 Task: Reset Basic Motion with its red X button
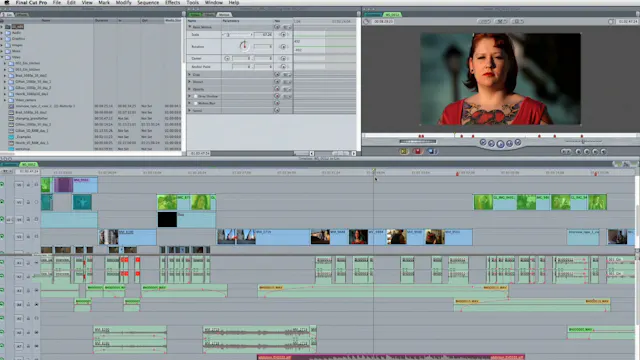pos(277,27)
